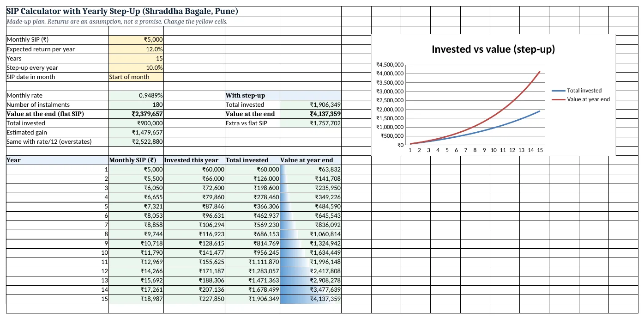Select year 8 value at year end ₹1,060,814
Screen dimensions: 644x319
310,234
